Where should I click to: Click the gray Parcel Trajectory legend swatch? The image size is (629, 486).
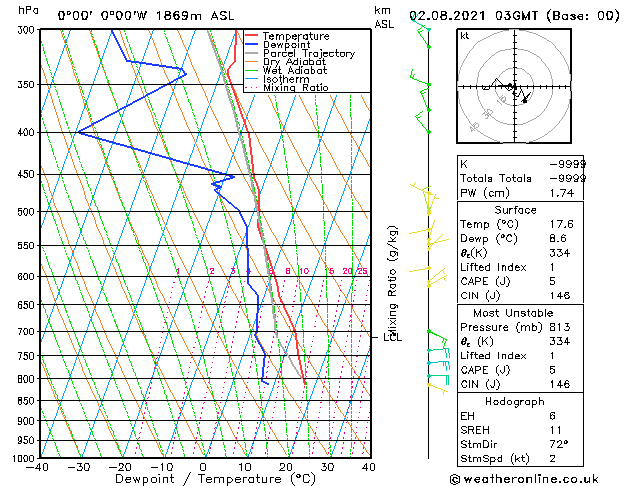(252, 53)
